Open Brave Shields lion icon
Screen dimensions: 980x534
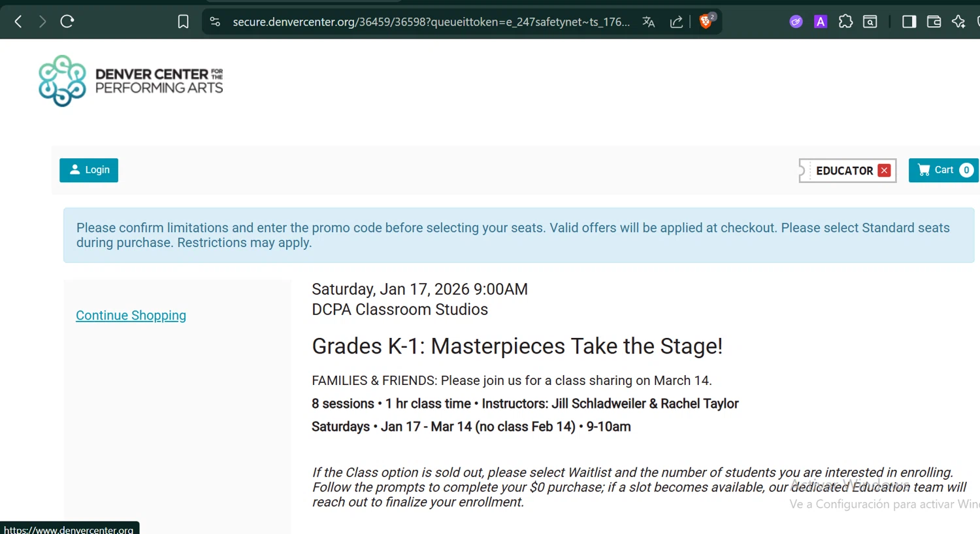pyautogui.click(x=706, y=21)
